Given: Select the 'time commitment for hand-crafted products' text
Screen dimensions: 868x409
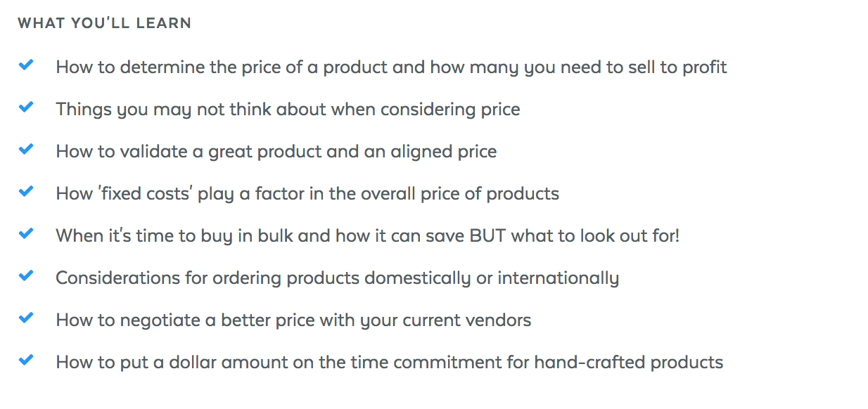Looking at the screenshot, I should pyautogui.click(x=390, y=363).
